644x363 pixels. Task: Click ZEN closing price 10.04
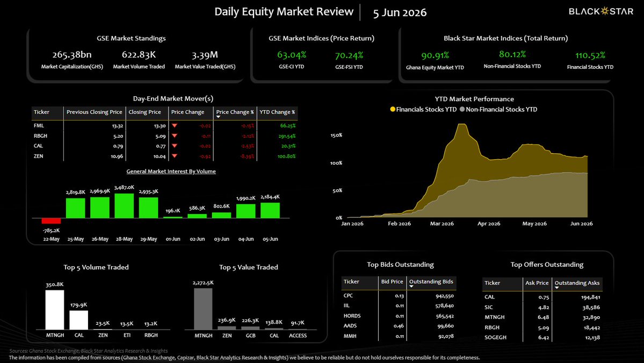pyautogui.click(x=160, y=156)
